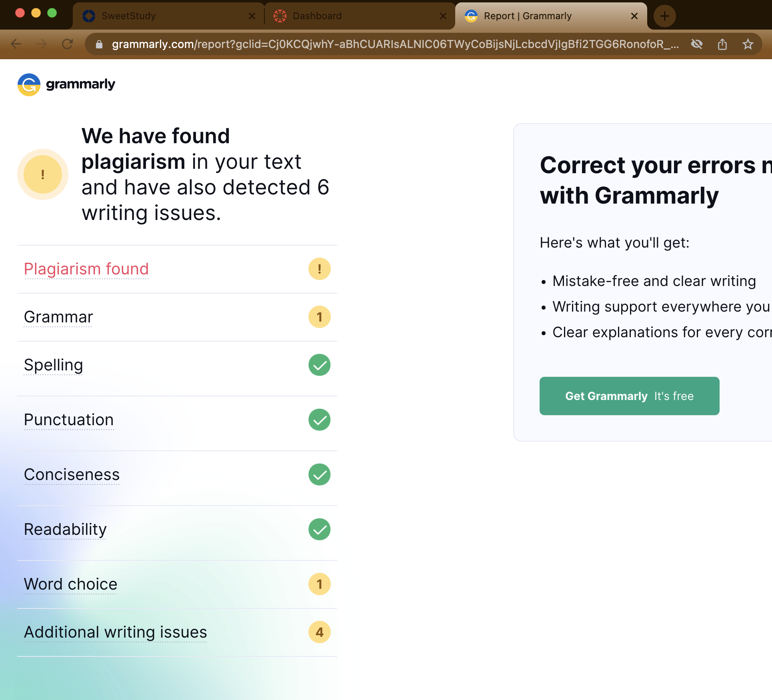The height and width of the screenshot is (700, 772).
Task: Click the lock icon in address bar
Action: [99, 44]
